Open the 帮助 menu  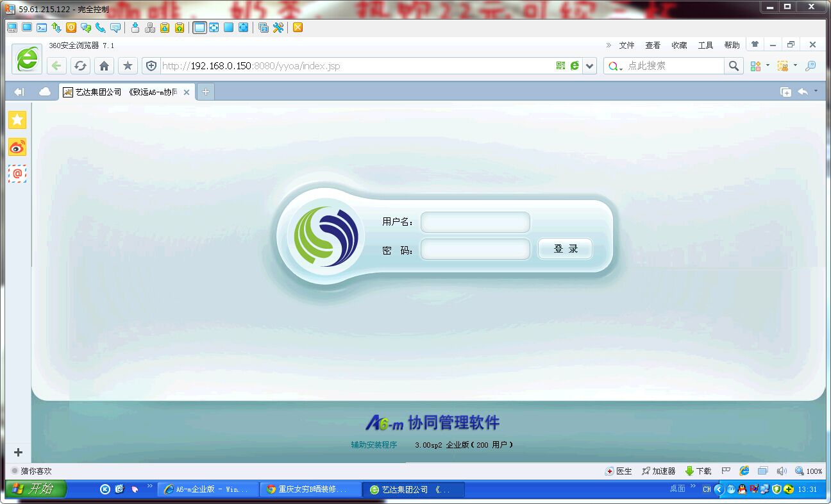pyautogui.click(x=732, y=45)
